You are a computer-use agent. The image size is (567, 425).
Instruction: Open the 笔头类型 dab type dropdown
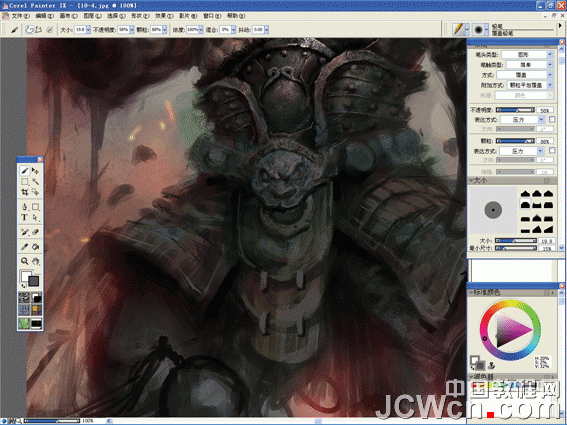click(528, 55)
